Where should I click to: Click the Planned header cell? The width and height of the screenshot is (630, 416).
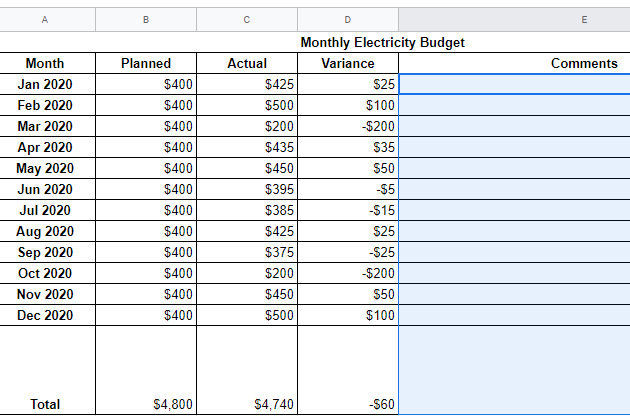(x=146, y=63)
